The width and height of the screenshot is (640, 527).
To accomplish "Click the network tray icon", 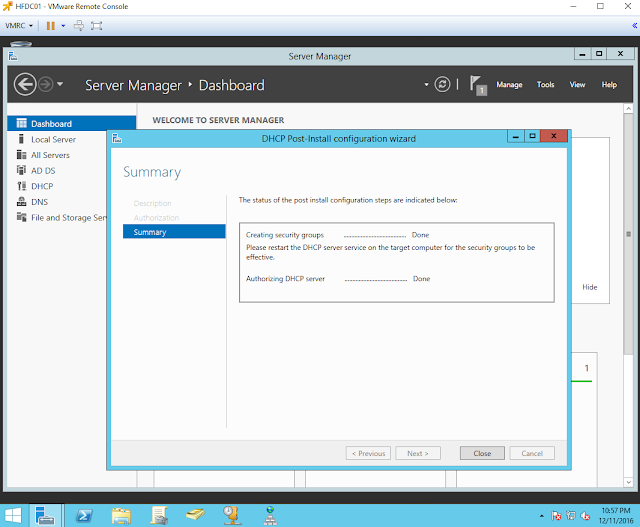I will coord(571,516).
